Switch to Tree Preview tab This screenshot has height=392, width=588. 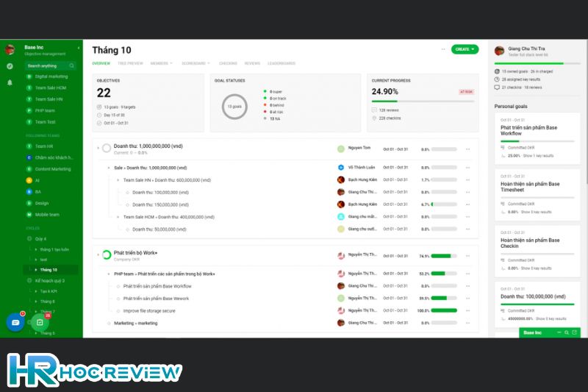coord(130,63)
